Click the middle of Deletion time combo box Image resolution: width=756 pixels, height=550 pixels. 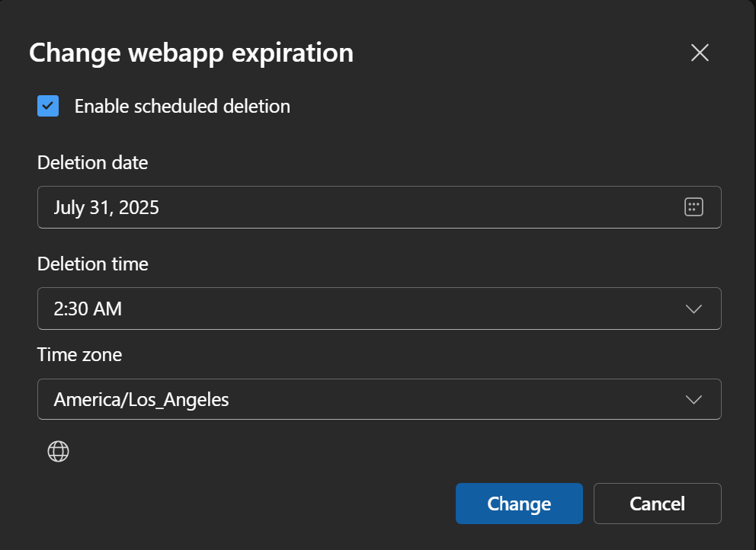click(x=380, y=309)
